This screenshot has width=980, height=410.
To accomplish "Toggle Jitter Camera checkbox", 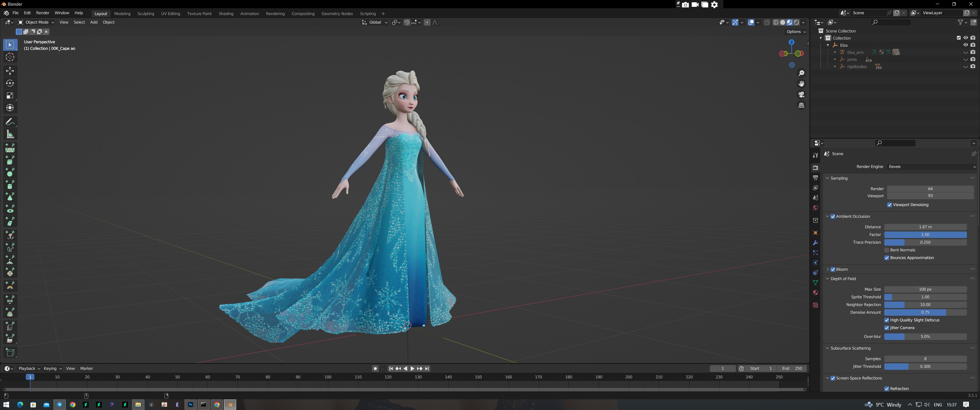I will coord(887,328).
